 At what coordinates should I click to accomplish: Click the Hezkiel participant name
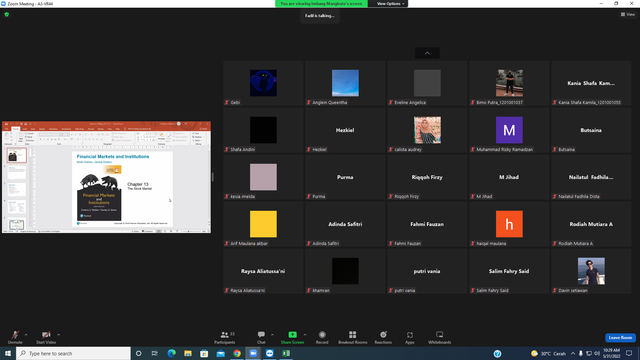point(345,130)
